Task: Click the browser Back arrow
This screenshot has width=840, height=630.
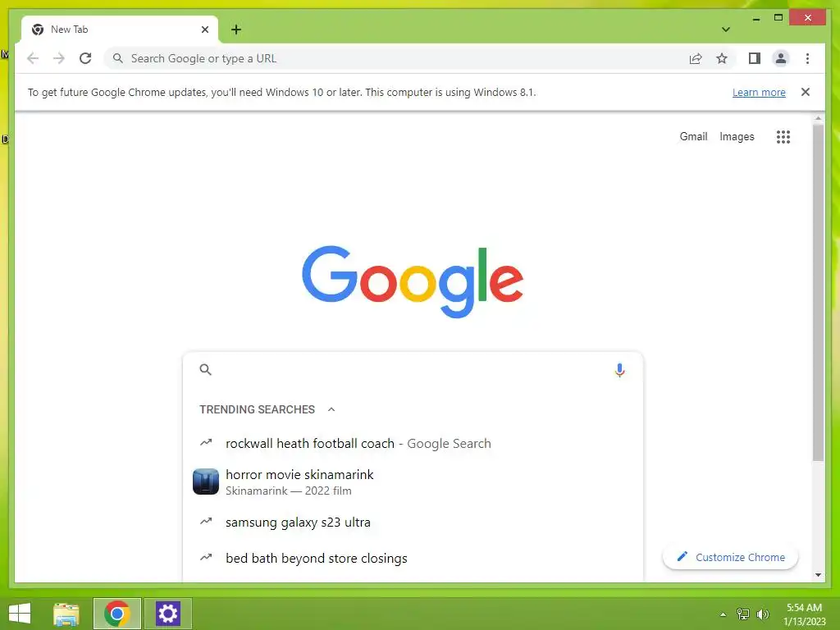Action: 33,58
